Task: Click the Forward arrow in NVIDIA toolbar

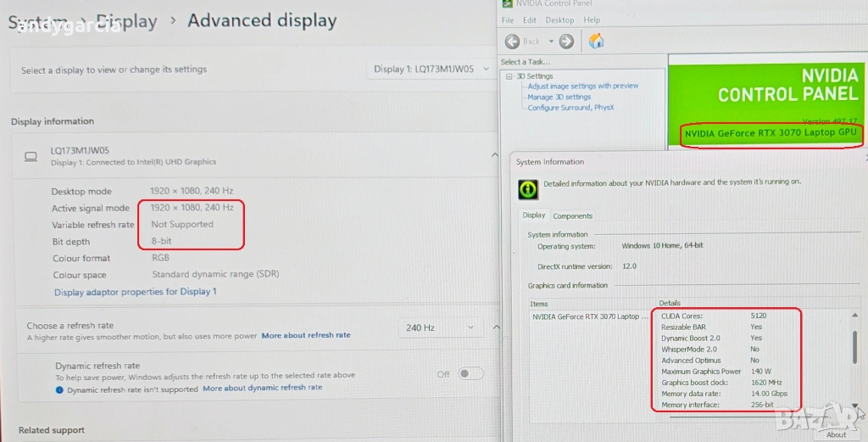Action: tap(566, 42)
